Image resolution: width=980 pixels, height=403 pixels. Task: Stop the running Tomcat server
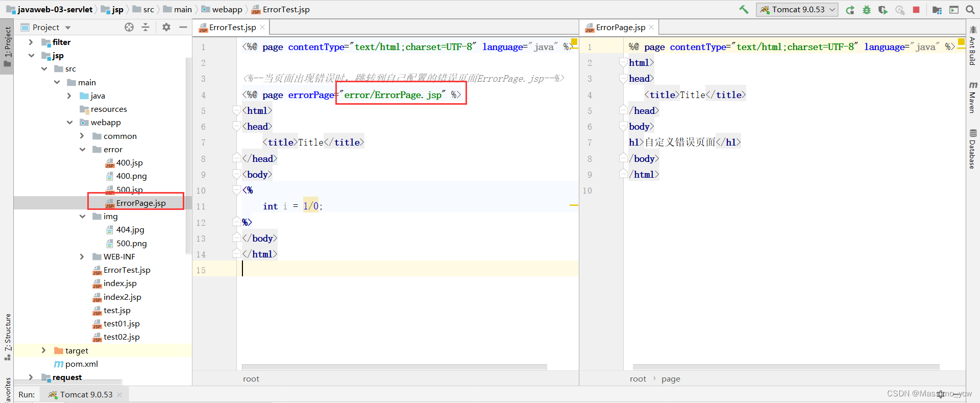coord(916,10)
